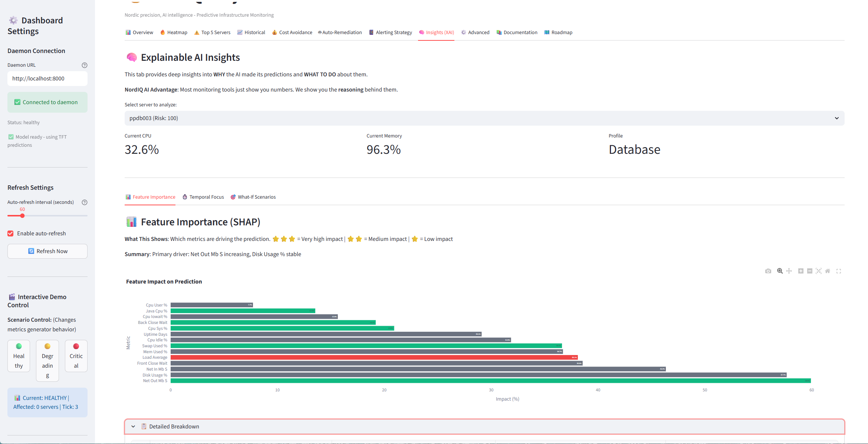This screenshot has width=868, height=444.
Task: Open chart in fullscreen view
Action: click(839, 271)
